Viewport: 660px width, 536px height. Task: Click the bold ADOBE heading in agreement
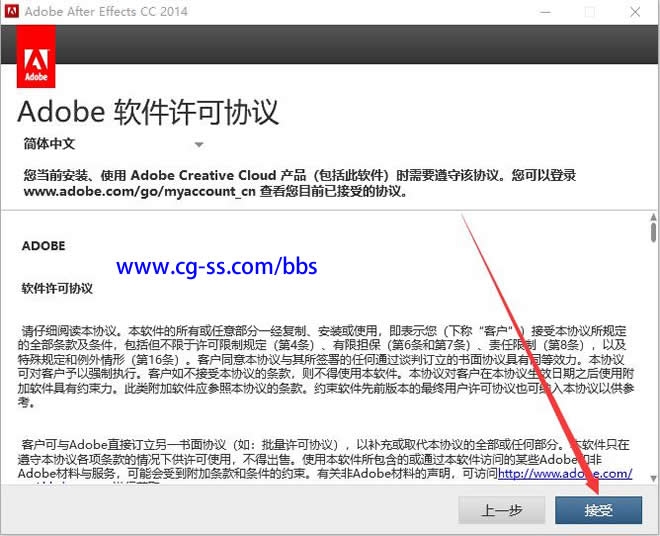[x=43, y=246]
